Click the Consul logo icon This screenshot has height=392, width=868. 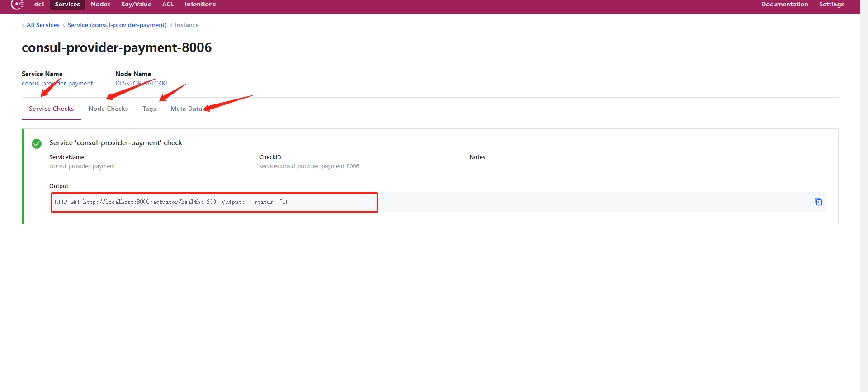(17, 4)
